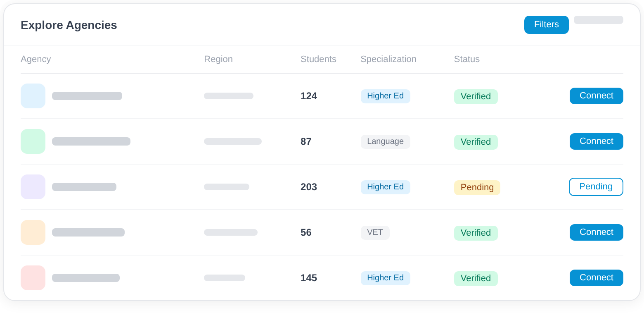Click the orange agency avatar in the VET row
This screenshot has width=644, height=313.
pyautogui.click(x=33, y=232)
